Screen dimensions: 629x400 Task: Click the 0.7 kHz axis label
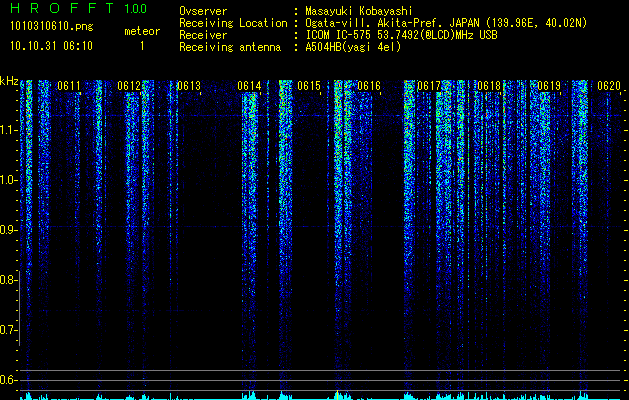pos(8,330)
